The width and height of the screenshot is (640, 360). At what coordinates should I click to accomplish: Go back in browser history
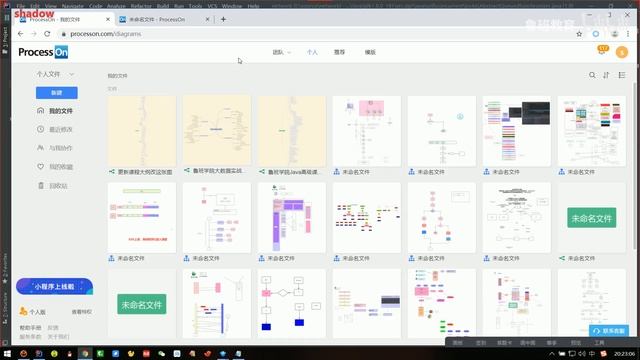[x=20, y=34]
